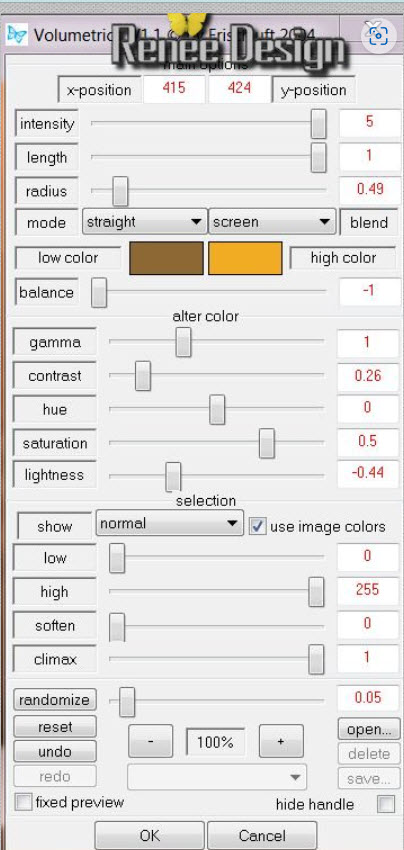
Task: Click the blue butterfly title bar icon
Action: (16, 35)
